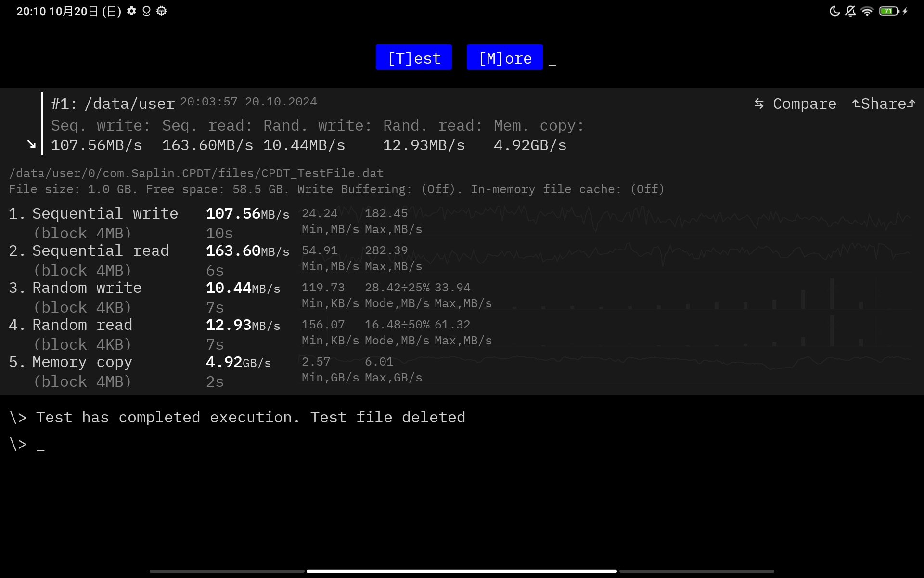Click the Compare arrows icon
This screenshot has width=924, height=578.
click(759, 104)
